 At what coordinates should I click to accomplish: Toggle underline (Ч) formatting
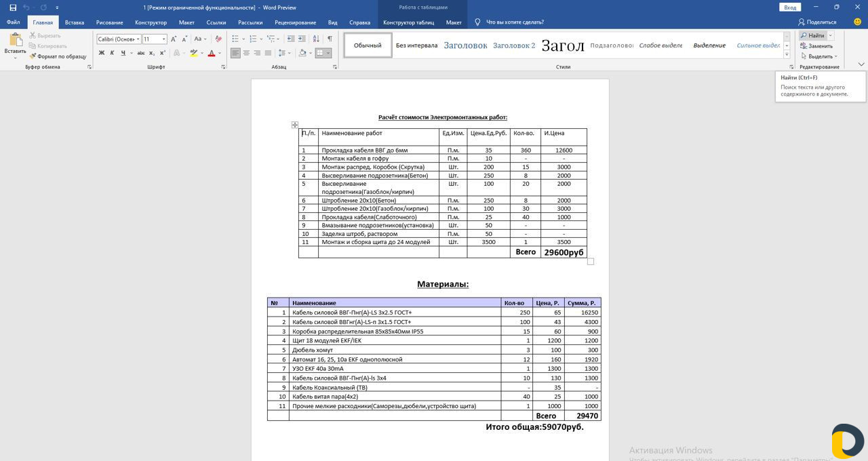click(x=123, y=53)
